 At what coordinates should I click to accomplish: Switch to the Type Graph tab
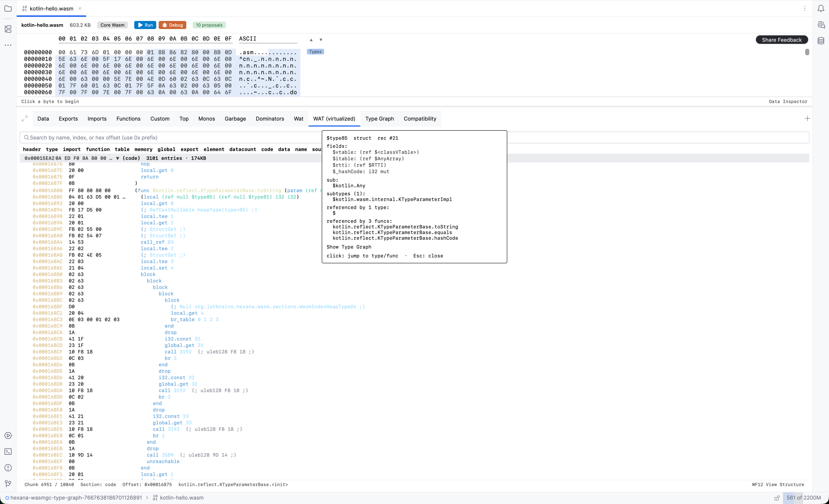379,119
